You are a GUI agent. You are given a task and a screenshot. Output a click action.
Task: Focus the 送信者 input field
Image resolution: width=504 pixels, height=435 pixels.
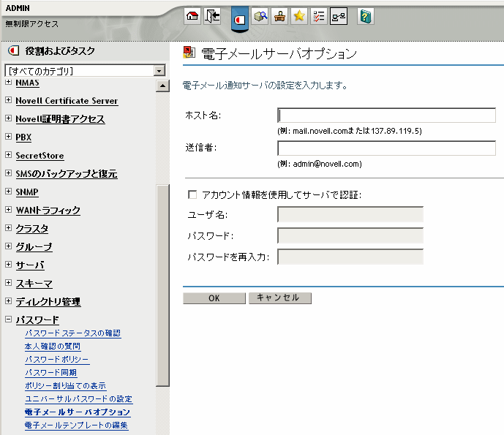point(386,148)
